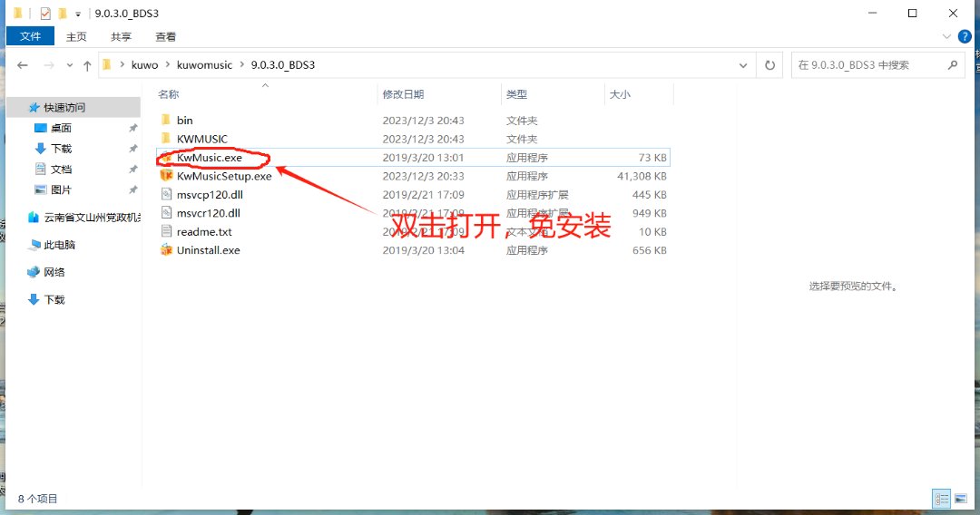This screenshot has width=980, height=515.
Task: Click the msvcp120.dll file icon
Action: click(x=166, y=195)
